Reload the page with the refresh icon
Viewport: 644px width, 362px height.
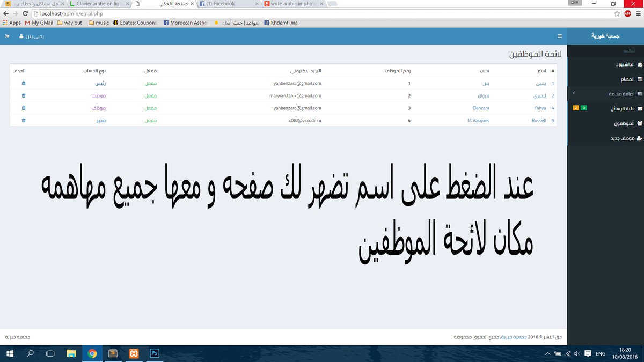pyautogui.click(x=25, y=13)
